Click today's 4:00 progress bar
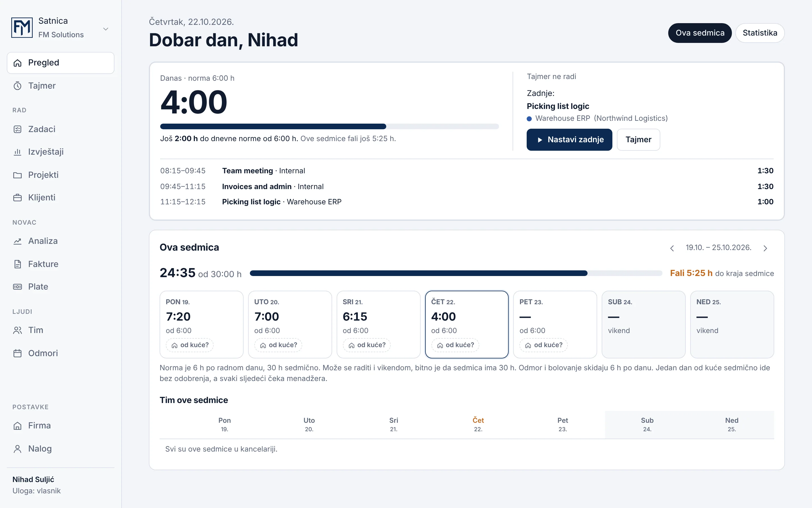812x508 pixels. 330,127
